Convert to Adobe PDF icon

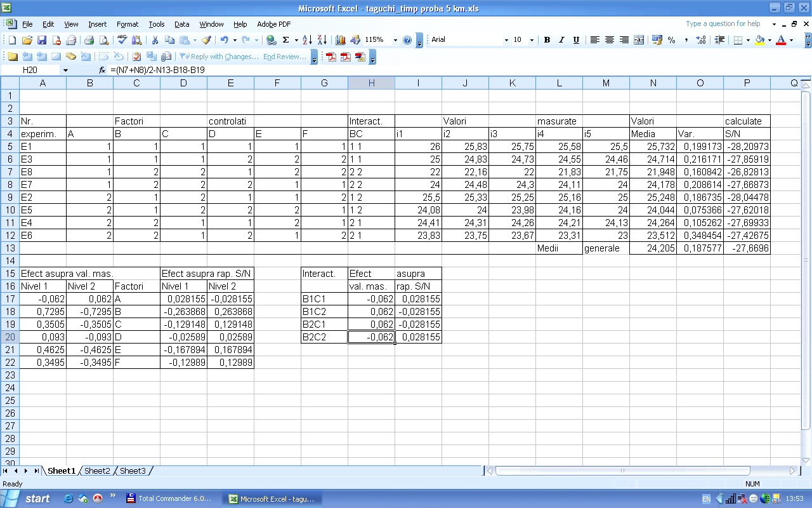pos(331,57)
